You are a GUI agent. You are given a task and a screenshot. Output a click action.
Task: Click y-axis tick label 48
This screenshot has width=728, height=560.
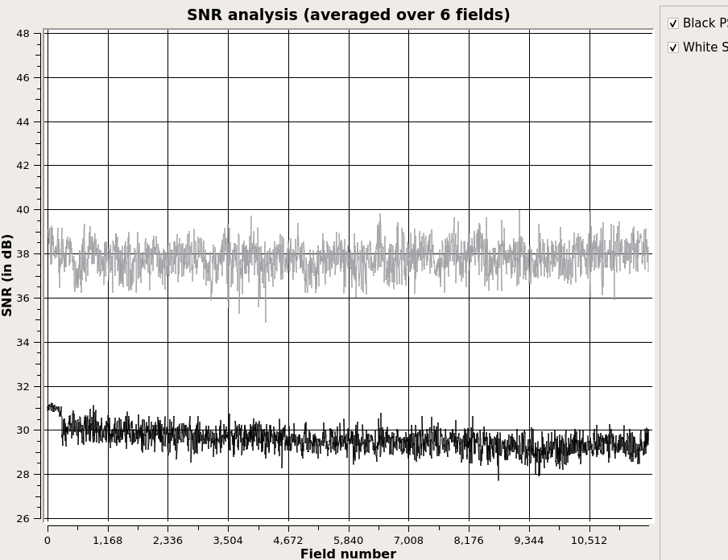click(x=23, y=34)
